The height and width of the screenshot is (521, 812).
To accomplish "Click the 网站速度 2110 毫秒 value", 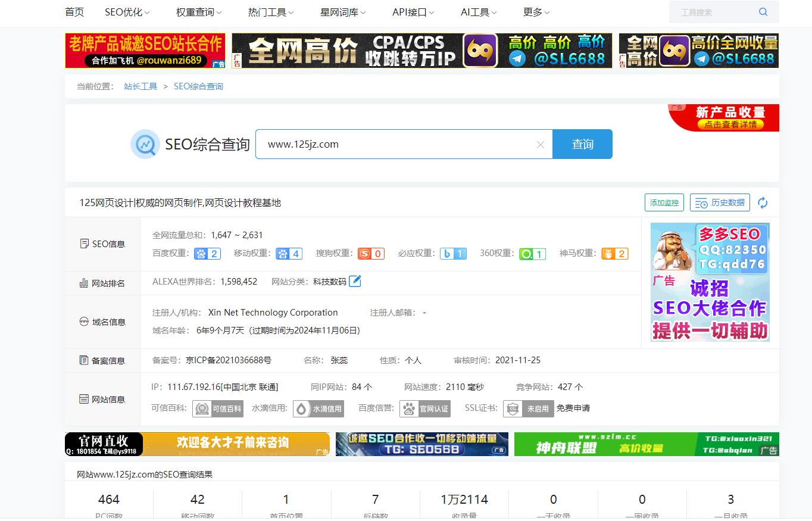I will (465, 387).
